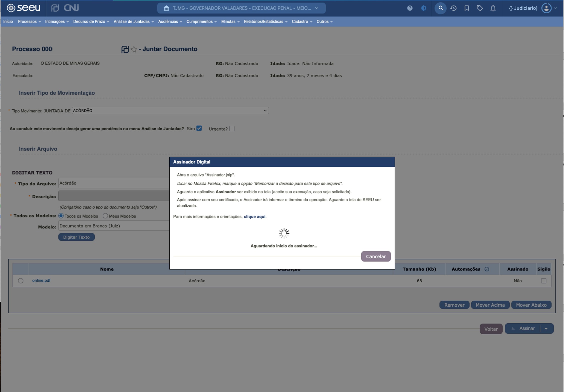Screen dimensions: 564x392
Task: Open the Assinar dropdown arrow
Action: 546,328
